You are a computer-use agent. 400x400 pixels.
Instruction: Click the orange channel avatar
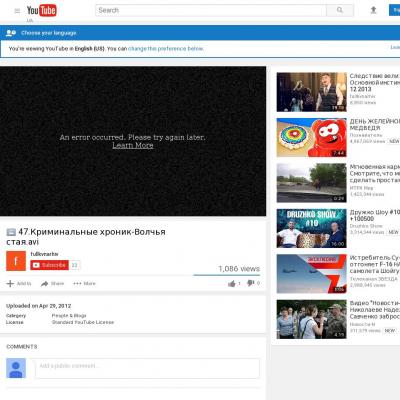(16, 261)
